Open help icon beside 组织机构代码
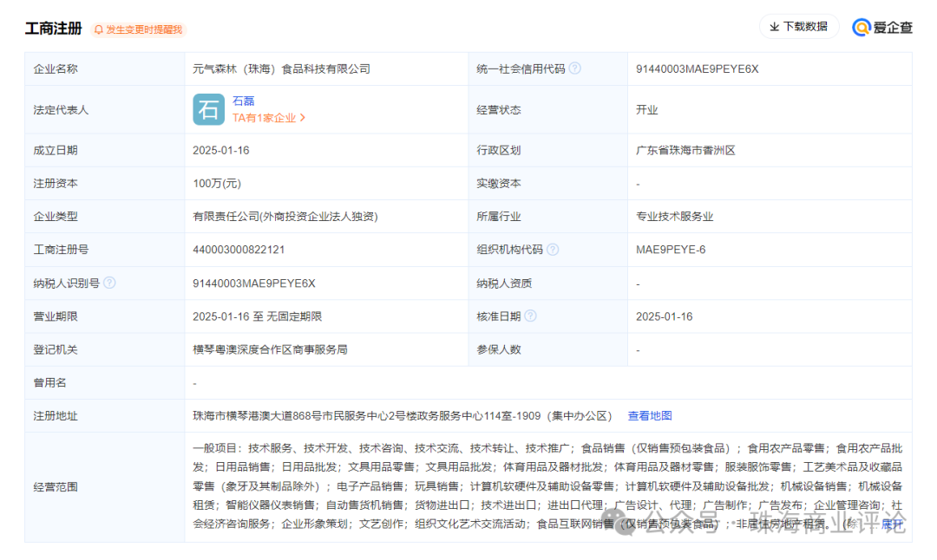Viewport: 937px width, 560px height. tap(553, 250)
